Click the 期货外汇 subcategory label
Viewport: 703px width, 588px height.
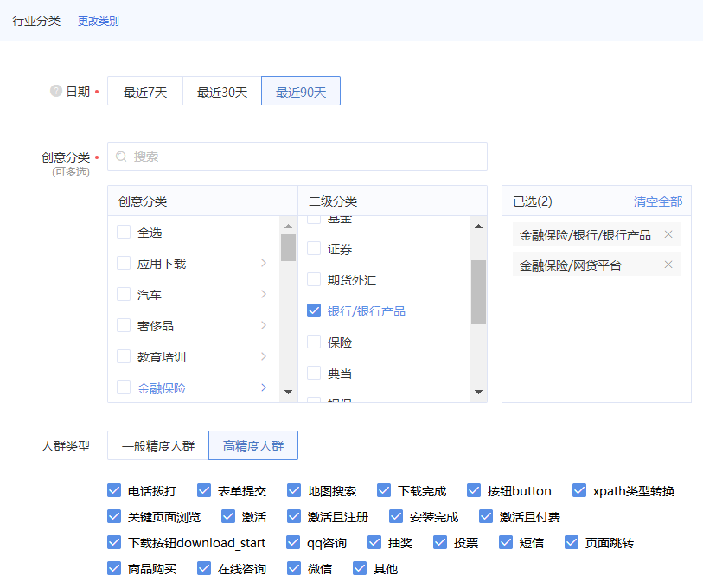coord(351,280)
